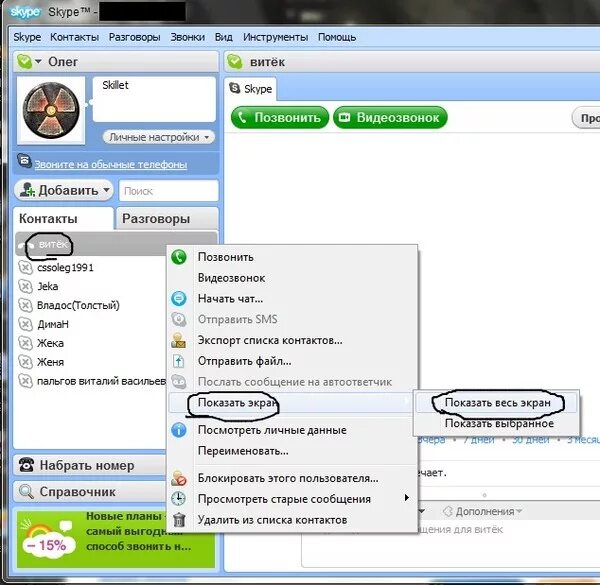600x585 pixels.
Task: Click send file icon in context menu
Action: (x=179, y=361)
